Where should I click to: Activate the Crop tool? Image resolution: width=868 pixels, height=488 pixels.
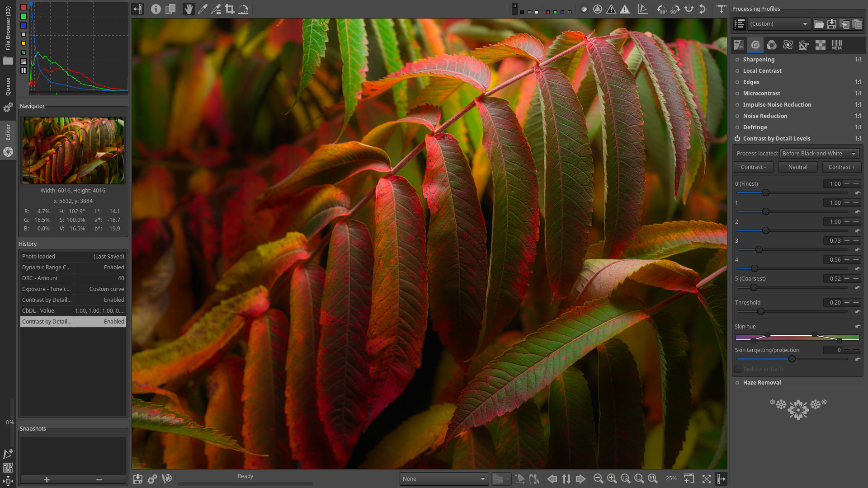click(230, 9)
